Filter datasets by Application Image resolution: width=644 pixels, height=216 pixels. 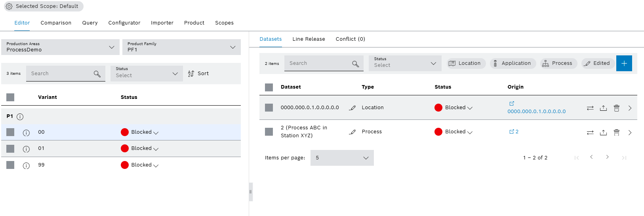pyautogui.click(x=513, y=63)
